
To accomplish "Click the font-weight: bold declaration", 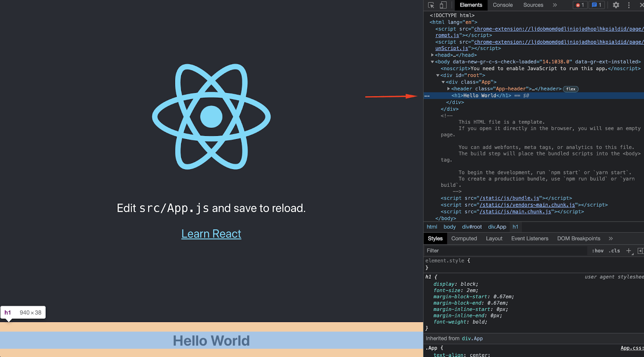I will [x=460, y=322].
